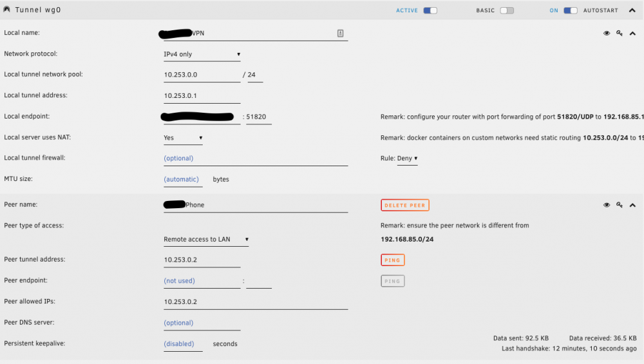Click the Local tunnel address field
The height and width of the screenshot is (364, 644).
point(202,96)
